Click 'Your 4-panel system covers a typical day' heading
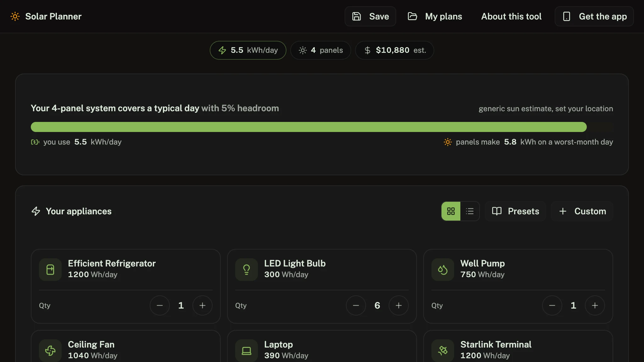The height and width of the screenshot is (362, 644). [x=115, y=108]
